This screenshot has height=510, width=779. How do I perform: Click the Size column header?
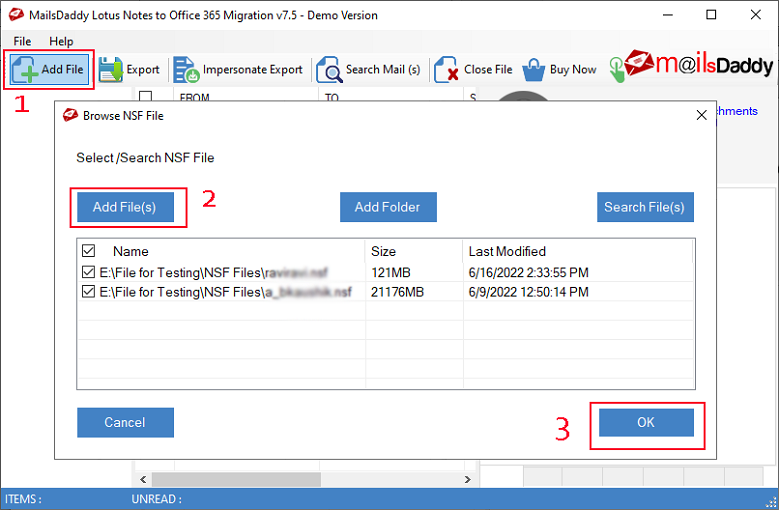point(383,251)
